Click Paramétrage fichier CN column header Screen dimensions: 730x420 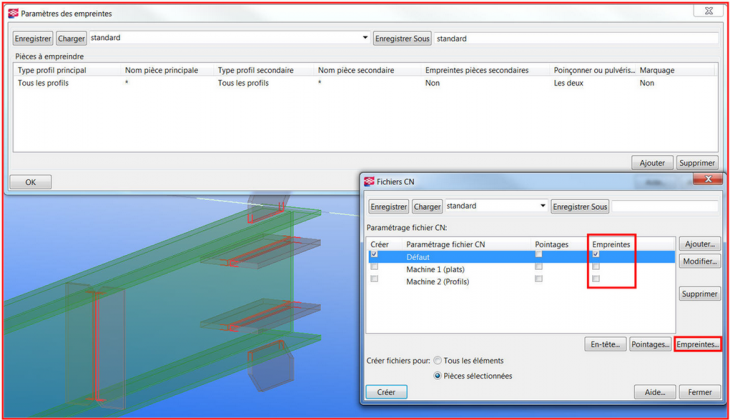coord(446,244)
